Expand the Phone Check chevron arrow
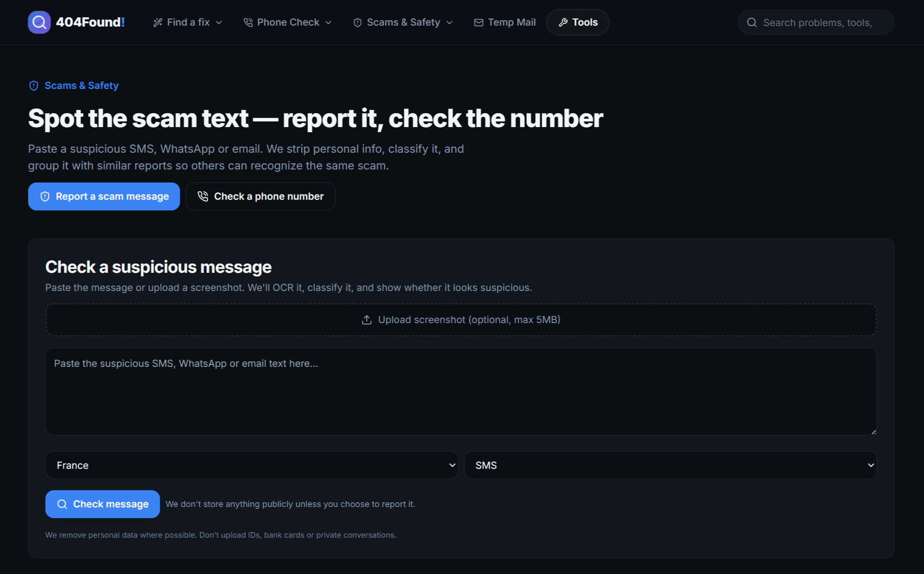Viewport: 924px width, 574px height. click(328, 22)
